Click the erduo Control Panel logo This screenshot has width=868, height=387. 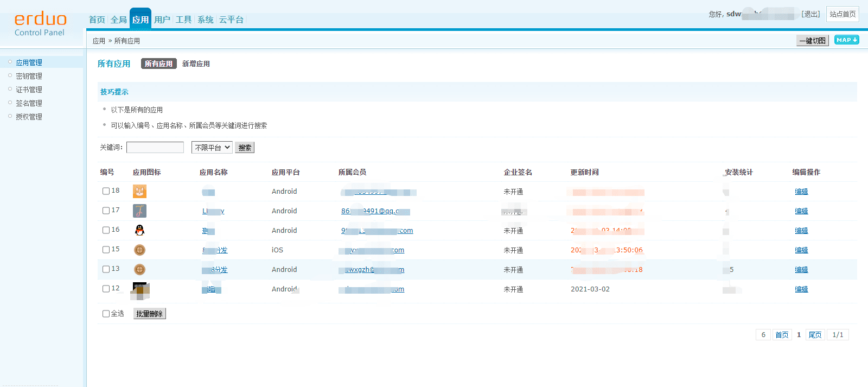[x=40, y=24]
